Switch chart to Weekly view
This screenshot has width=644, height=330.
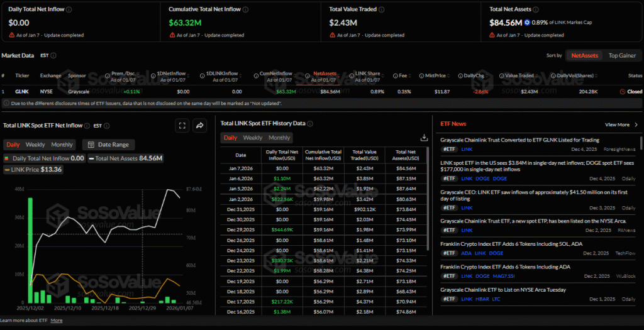click(x=35, y=145)
